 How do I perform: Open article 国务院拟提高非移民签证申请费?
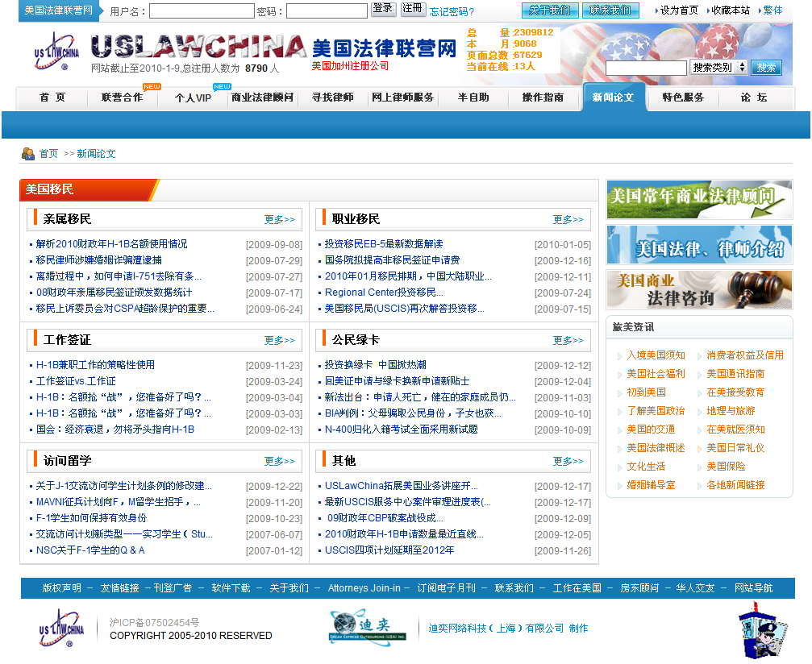click(392, 259)
